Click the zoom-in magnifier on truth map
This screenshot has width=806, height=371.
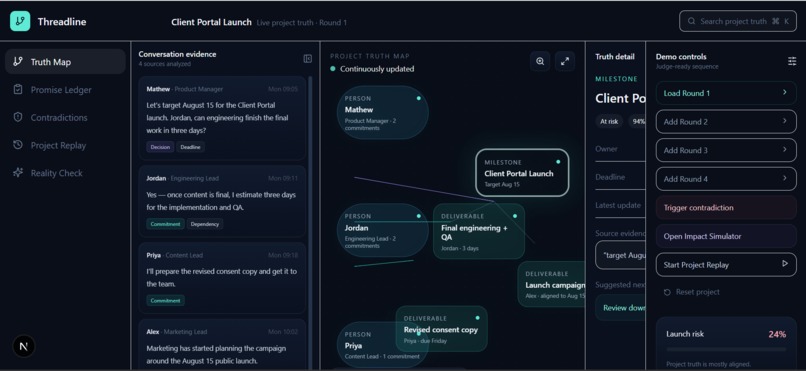[x=540, y=61]
